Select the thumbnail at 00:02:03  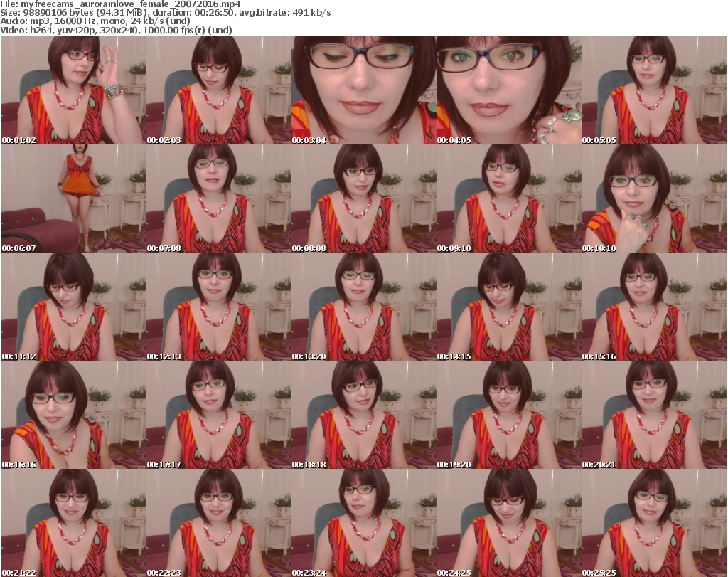coord(219,90)
